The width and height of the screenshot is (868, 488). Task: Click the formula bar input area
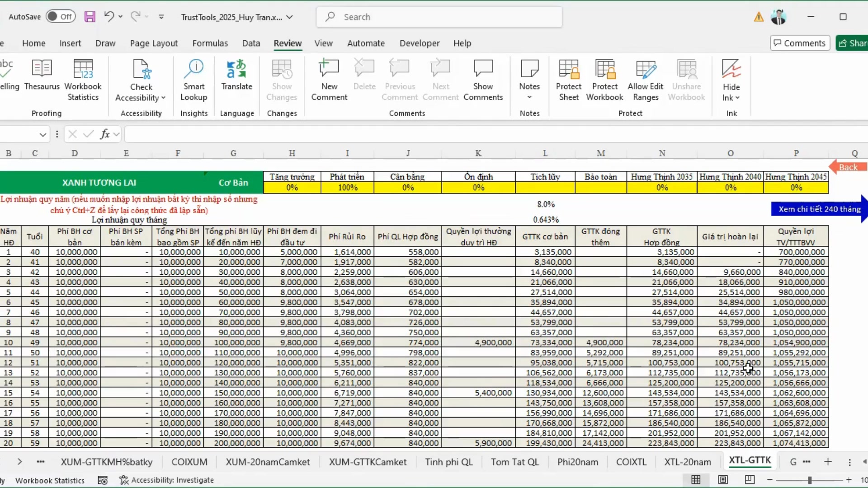click(496, 134)
